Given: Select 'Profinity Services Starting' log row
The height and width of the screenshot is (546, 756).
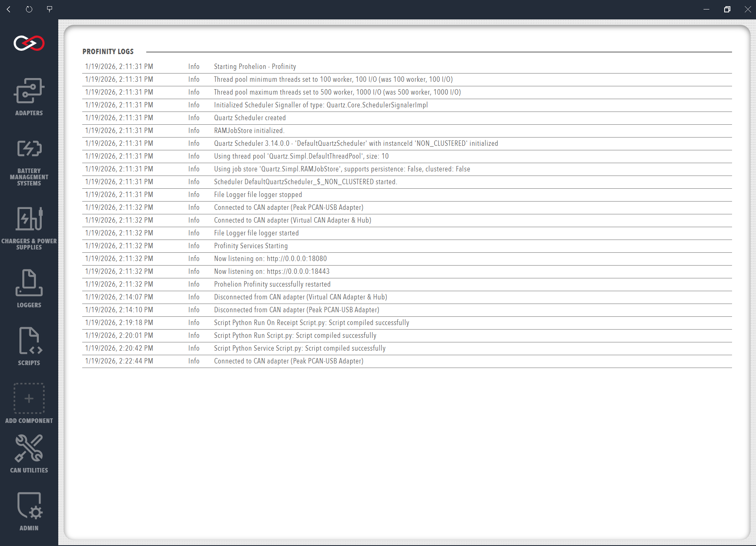Looking at the screenshot, I should (407, 246).
